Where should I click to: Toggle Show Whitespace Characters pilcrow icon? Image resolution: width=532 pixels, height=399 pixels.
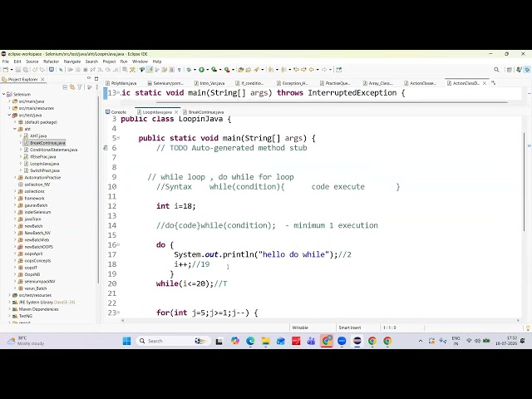click(x=180, y=70)
